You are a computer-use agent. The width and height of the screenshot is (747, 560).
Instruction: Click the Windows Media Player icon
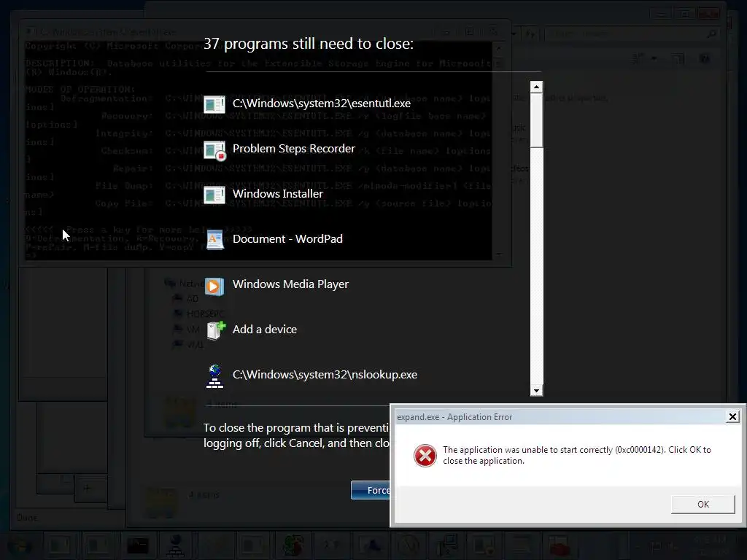pos(214,286)
